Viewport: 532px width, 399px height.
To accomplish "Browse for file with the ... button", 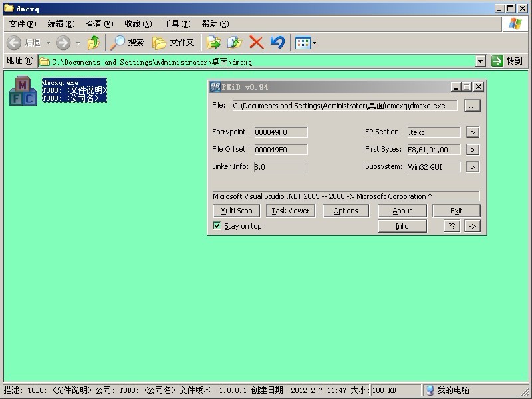I will 472,106.
